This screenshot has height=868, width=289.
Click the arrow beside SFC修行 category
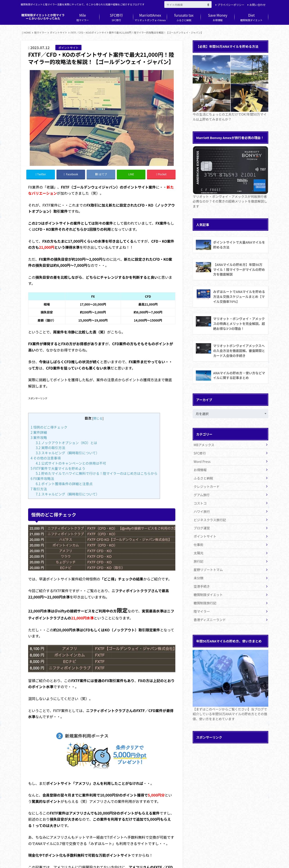266,453
